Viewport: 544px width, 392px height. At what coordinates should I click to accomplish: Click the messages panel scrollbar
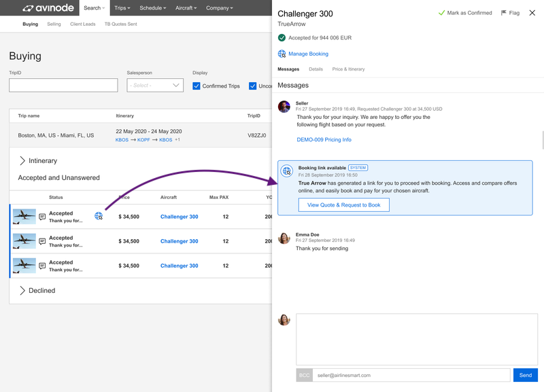pos(543,140)
